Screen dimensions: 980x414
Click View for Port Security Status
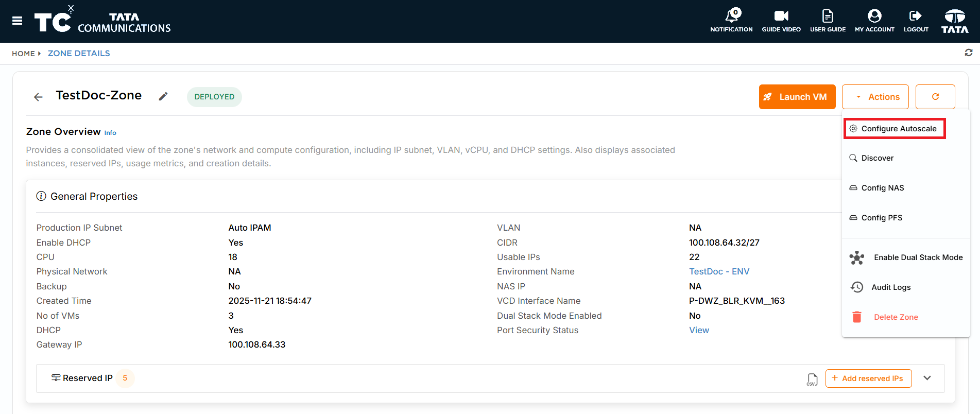click(699, 330)
